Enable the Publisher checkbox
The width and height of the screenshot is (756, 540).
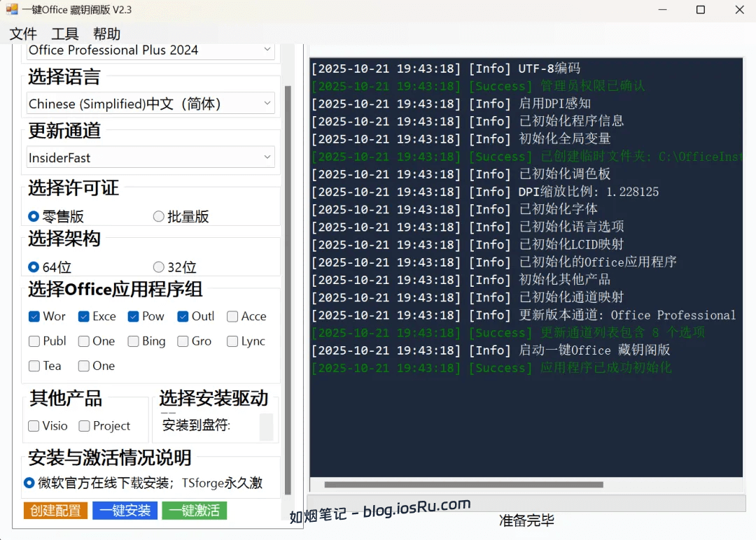(x=34, y=341)
